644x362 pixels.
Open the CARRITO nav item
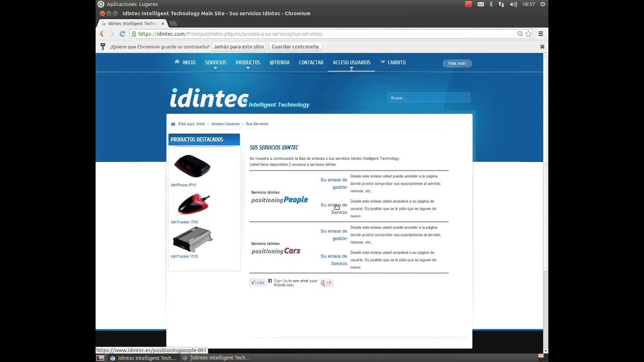tap(396, 62)
